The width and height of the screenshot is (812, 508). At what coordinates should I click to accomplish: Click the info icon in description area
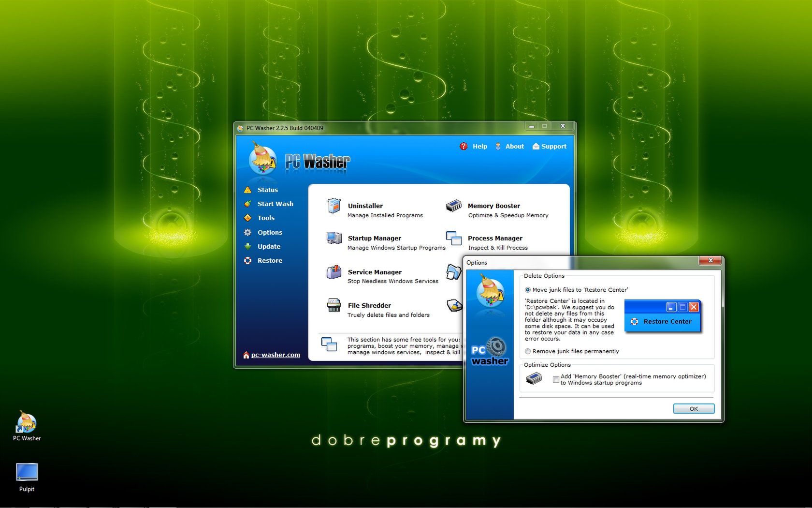point(329,344)
